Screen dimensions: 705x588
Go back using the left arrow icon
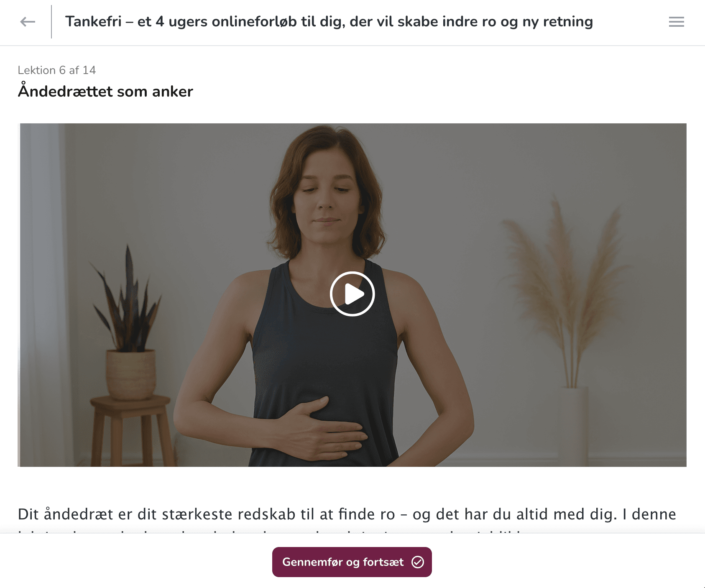28,22
